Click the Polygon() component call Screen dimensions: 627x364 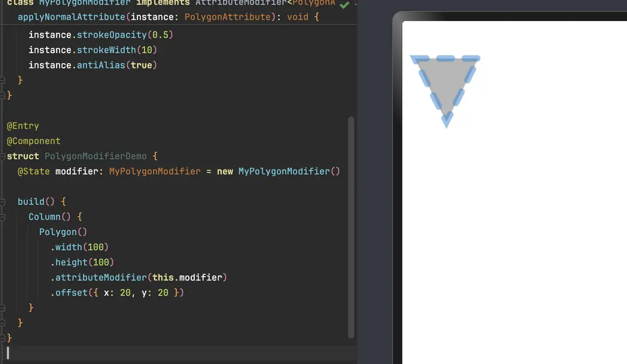click(63, 232)
